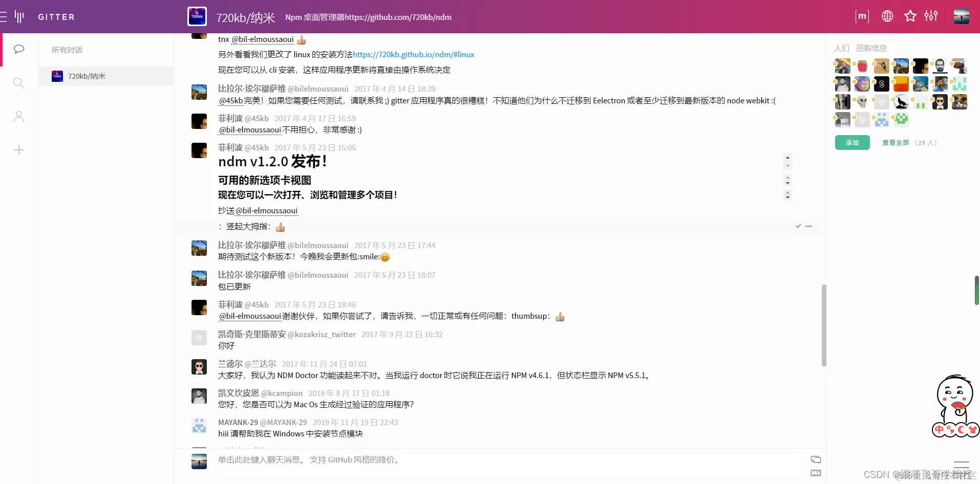Open the search magnifier in the sidebar
Viewport: 980px width, 484px height.
19,83
